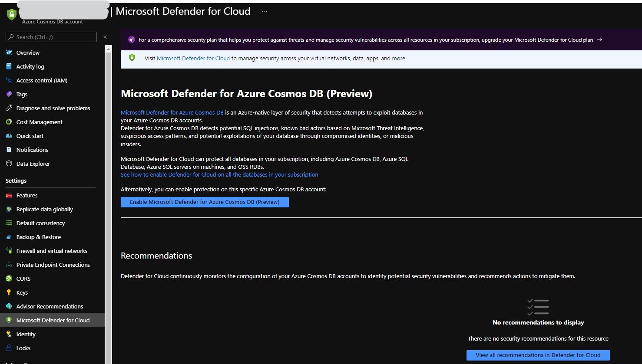This screenshot has height=364, width=642.
Task: Open Microsoft Defender for Azure Cosmos DB link
Action: 172,112
